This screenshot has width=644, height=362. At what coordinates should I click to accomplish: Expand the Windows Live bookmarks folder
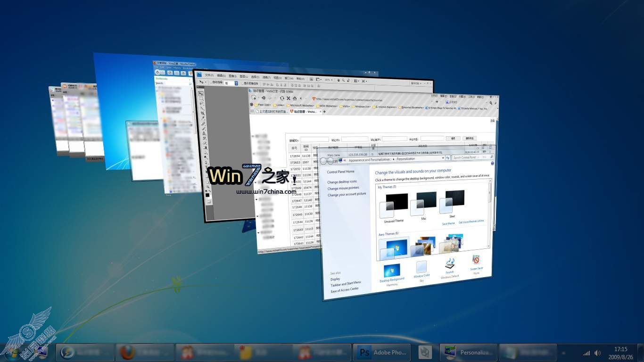coord(361,107)
